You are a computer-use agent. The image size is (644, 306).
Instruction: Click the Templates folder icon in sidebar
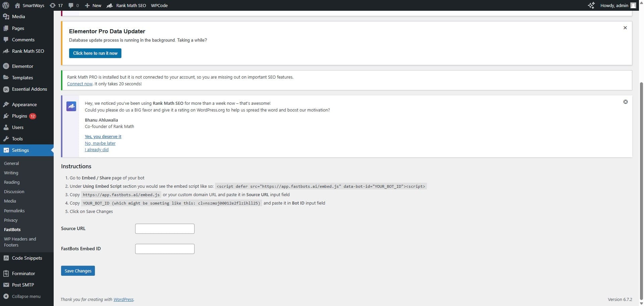pyautogui.click(x=6, y=77)
